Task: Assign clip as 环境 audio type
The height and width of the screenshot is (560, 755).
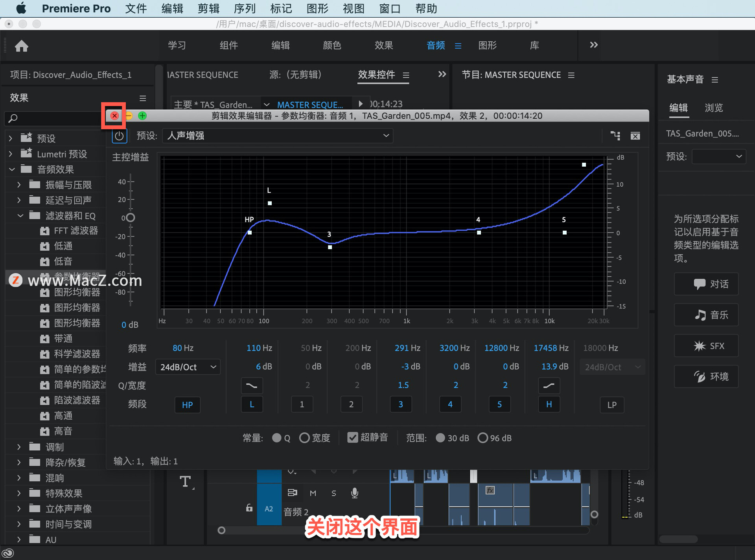Action: click(x=706, y=376)
